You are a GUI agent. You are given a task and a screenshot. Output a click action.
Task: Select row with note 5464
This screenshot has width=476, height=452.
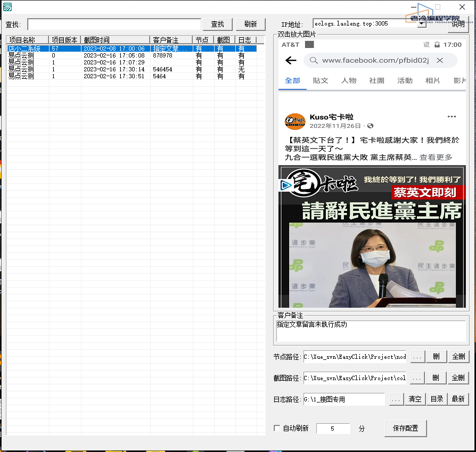[x=132, y=76]
